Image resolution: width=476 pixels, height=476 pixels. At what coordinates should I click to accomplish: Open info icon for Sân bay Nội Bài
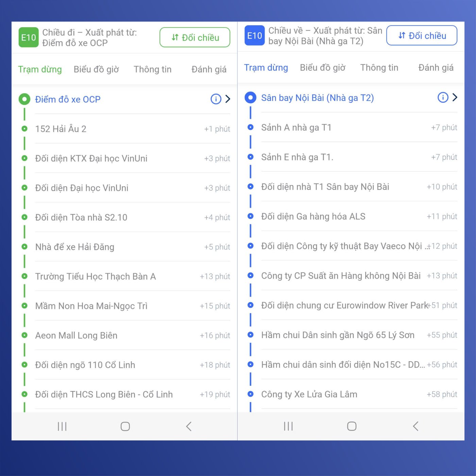point(442,98)
